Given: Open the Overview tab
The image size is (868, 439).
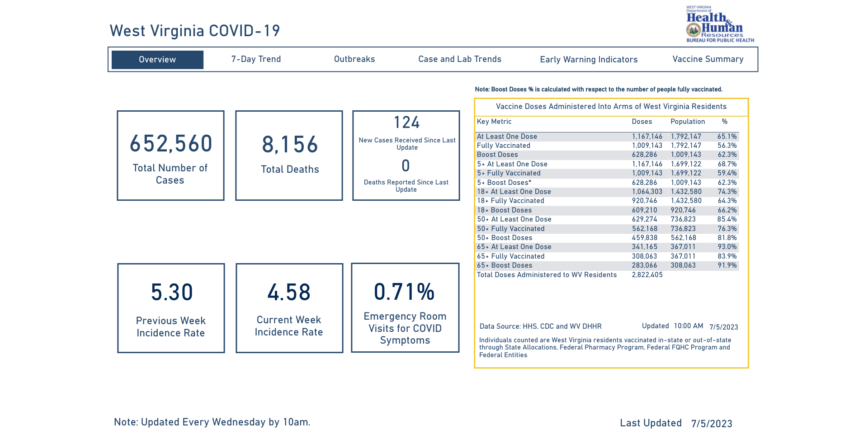Looking at the screenshot, I should click(x=157, y=60).
